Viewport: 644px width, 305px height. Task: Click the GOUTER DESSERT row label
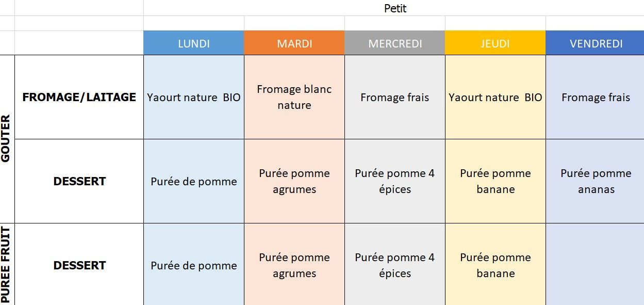click(x=79, y=181)
